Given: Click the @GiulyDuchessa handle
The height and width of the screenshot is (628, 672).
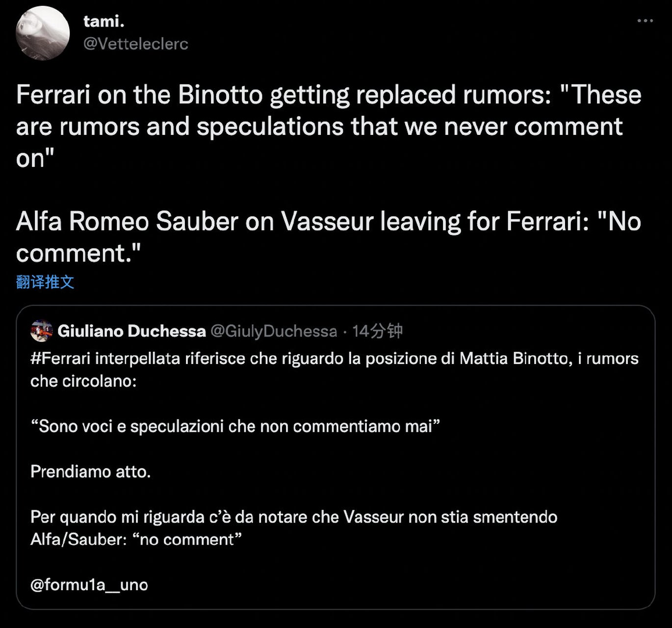Looking at the screenshot, I should pos(274,331).
